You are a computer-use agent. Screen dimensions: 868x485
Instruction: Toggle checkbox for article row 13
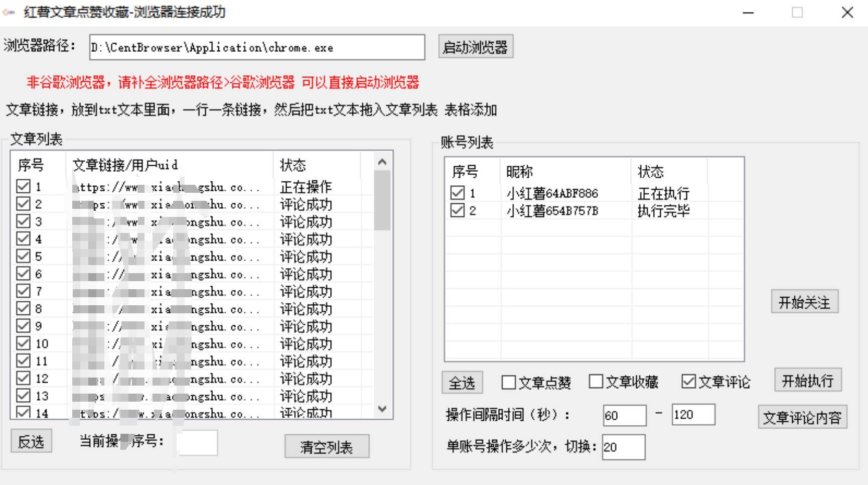coord(23,396)
